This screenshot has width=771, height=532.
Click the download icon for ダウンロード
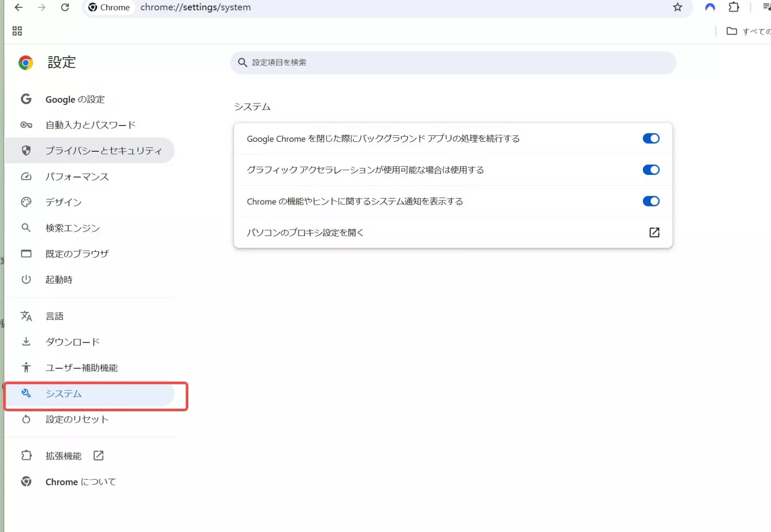click(x=26, y=342)
